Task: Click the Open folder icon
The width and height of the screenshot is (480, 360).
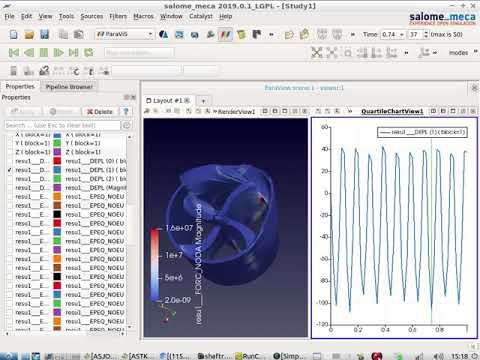Action: 29,34
